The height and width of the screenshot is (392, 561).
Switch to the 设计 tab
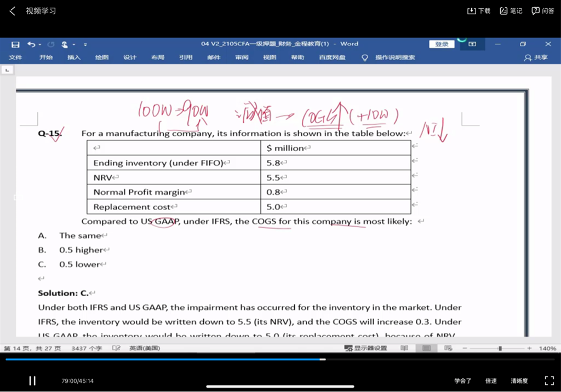130,57
